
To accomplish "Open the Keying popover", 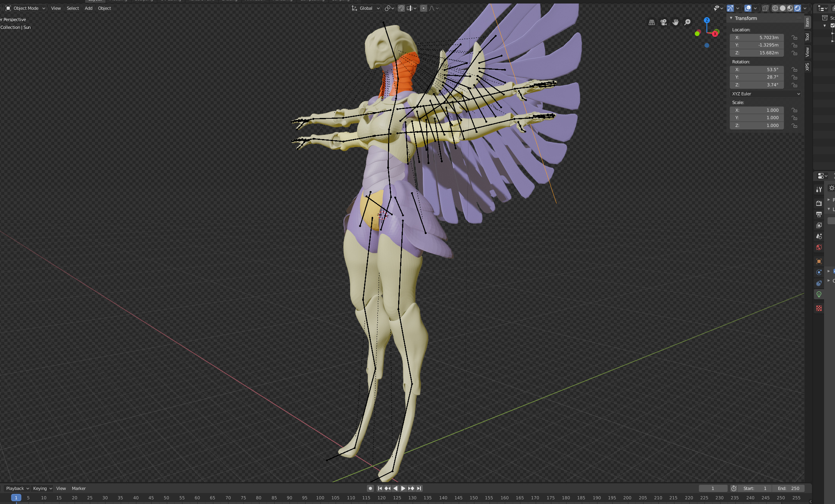I will coord(42,488).
